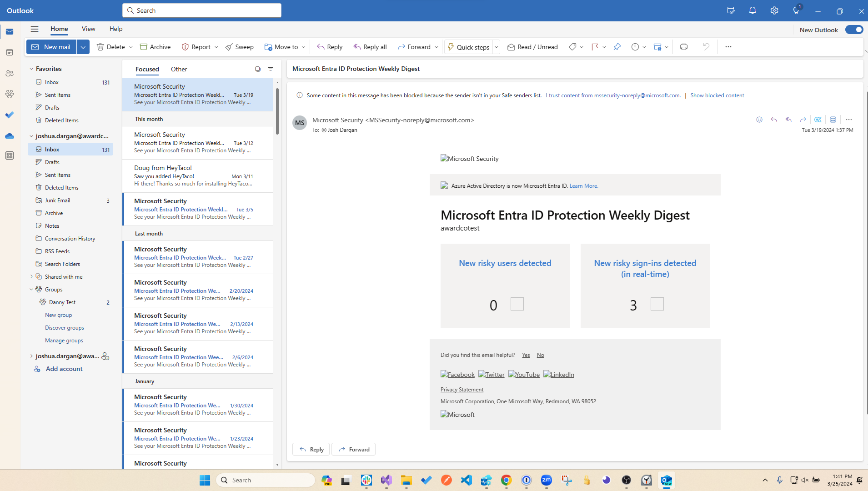This screenshot has height=491, width=868.
Task: Select the Other inbox tab
Action: point(179,69)
